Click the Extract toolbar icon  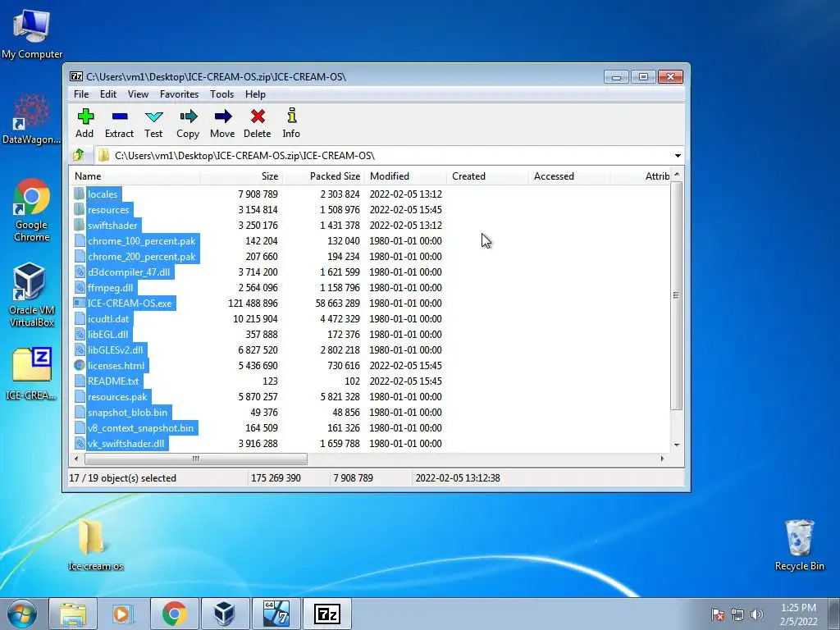tap(120, 116)
